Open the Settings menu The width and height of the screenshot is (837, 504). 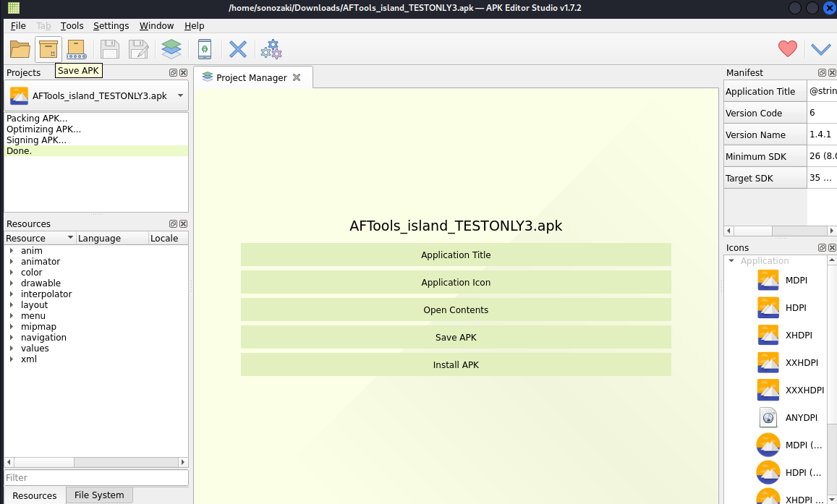[x=111, y=25]
